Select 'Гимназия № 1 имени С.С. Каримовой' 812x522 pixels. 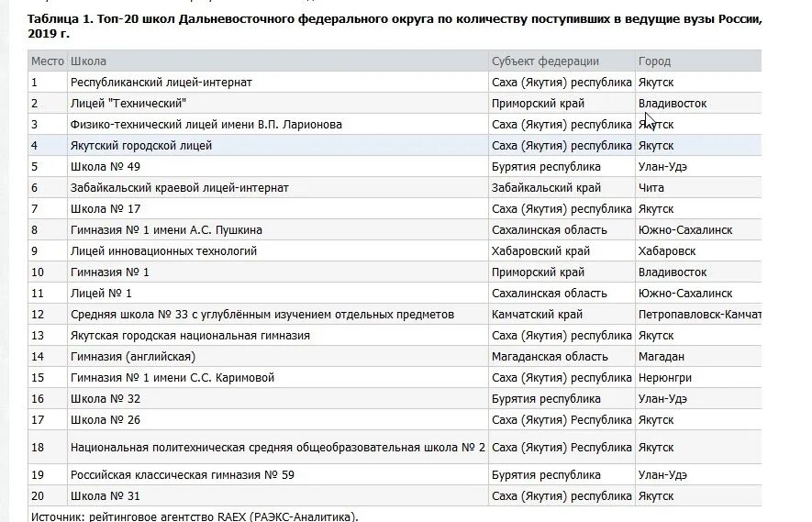coord(172,378)
